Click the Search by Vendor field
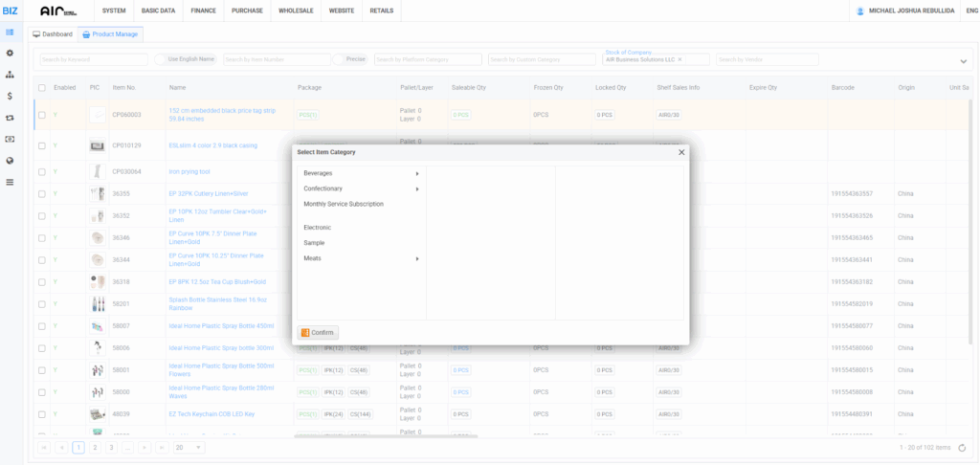Screen dimensions: 980x465 coord(766,59)
